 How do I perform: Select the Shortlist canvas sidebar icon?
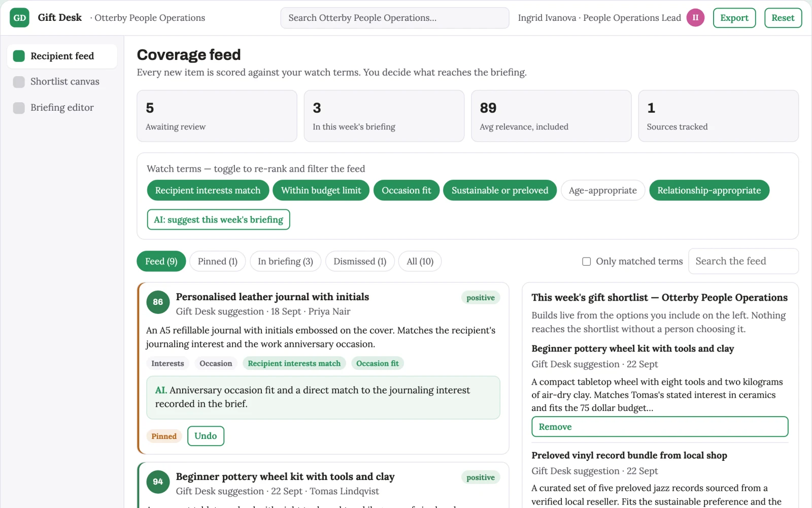(19, 82)
